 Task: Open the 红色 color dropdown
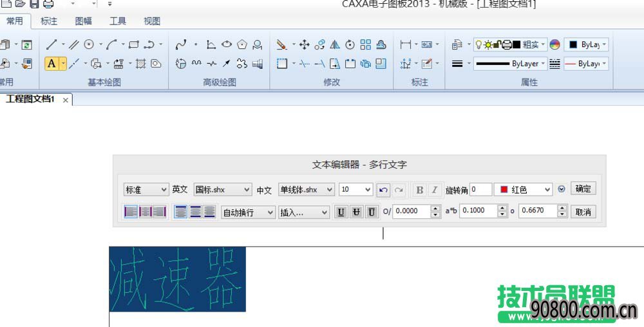pos(523,189)
